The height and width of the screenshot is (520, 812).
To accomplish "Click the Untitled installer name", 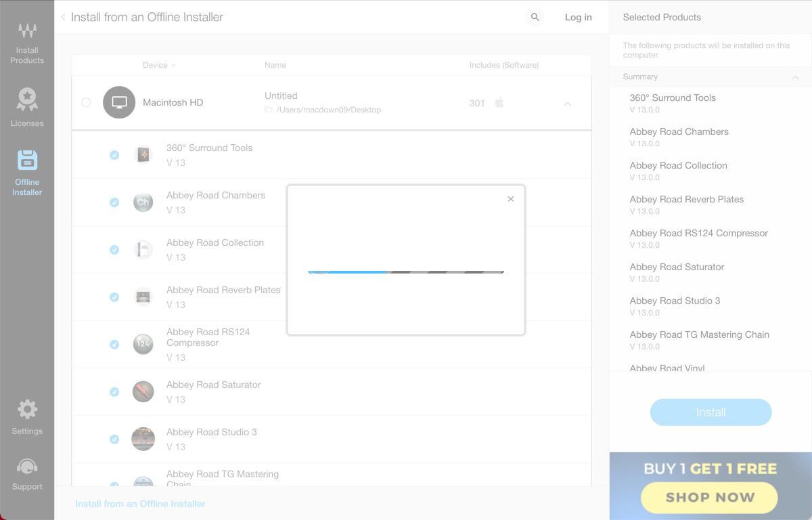I will [x=281, y=96].
